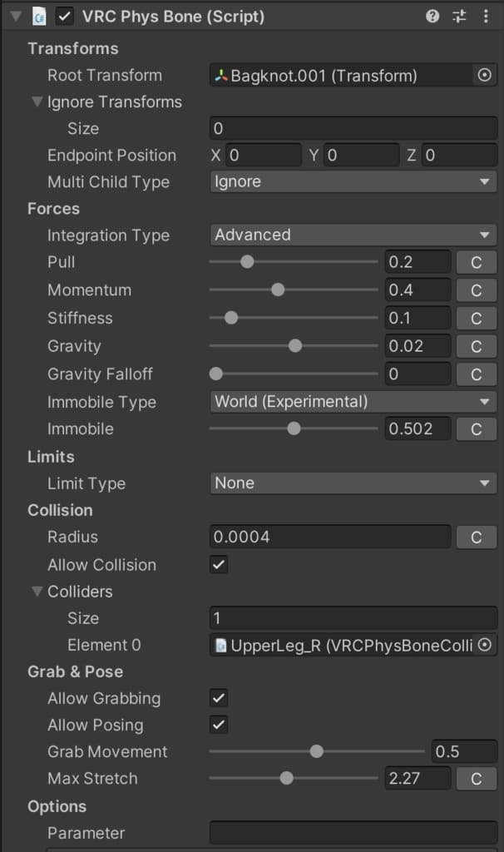504x852 pixels.
Task: Open the Integration Type dropdown
Action: 353,235
